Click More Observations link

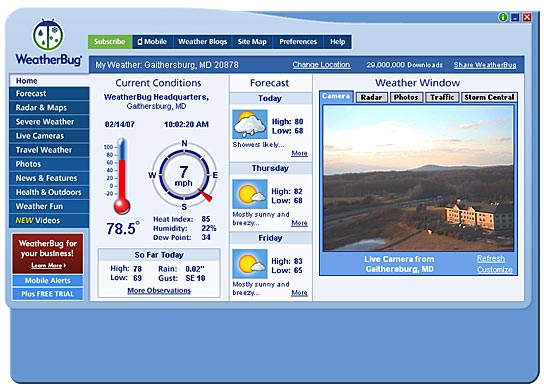[159, 290]
